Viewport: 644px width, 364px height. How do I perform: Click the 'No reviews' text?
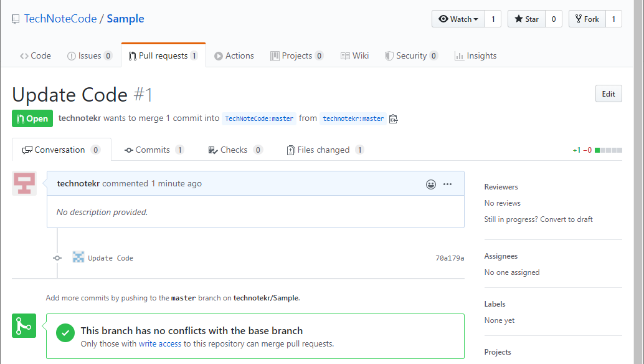502,203
